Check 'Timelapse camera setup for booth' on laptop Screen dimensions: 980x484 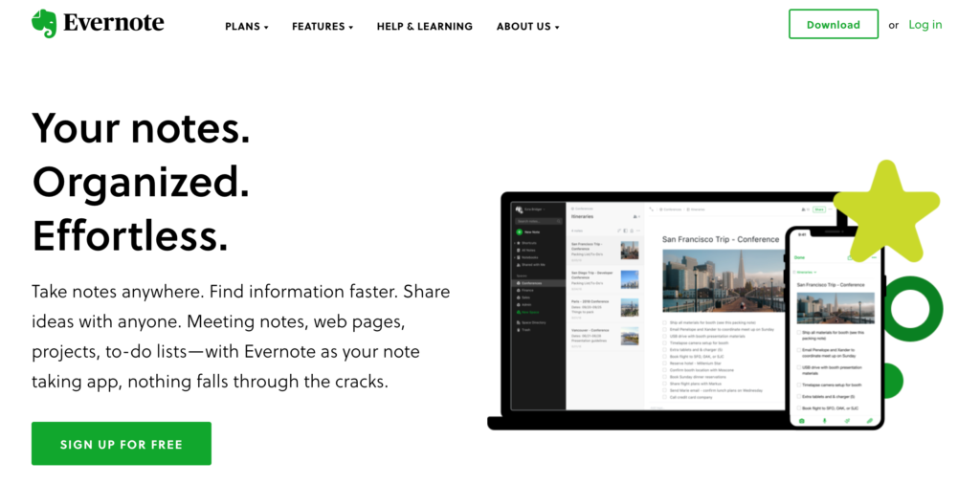pos(664,342)
